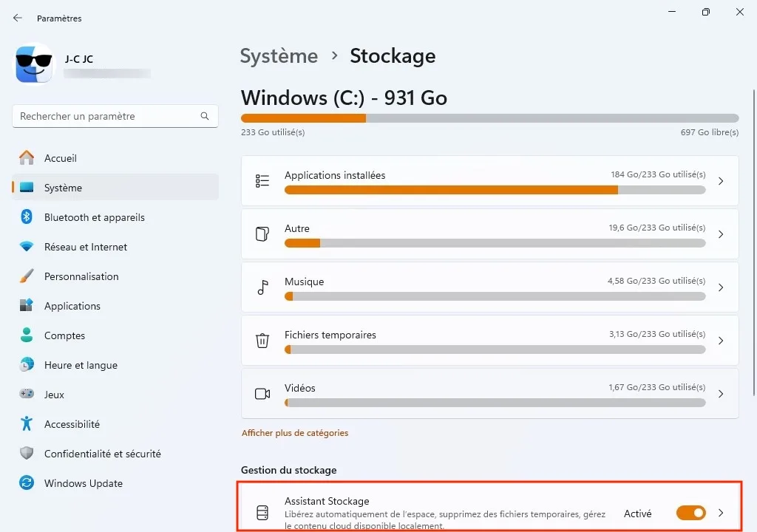The height and width of the screenshot is (532, 757).
Task: Click Afficher plus de catégories link
Action: (x=295, y=433)
